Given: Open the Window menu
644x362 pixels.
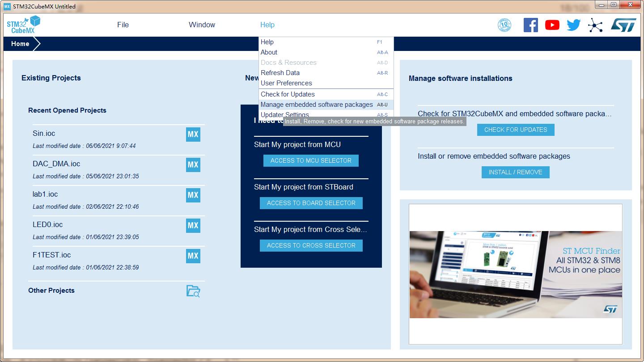Looking at the screenshot, I should 202,25.
